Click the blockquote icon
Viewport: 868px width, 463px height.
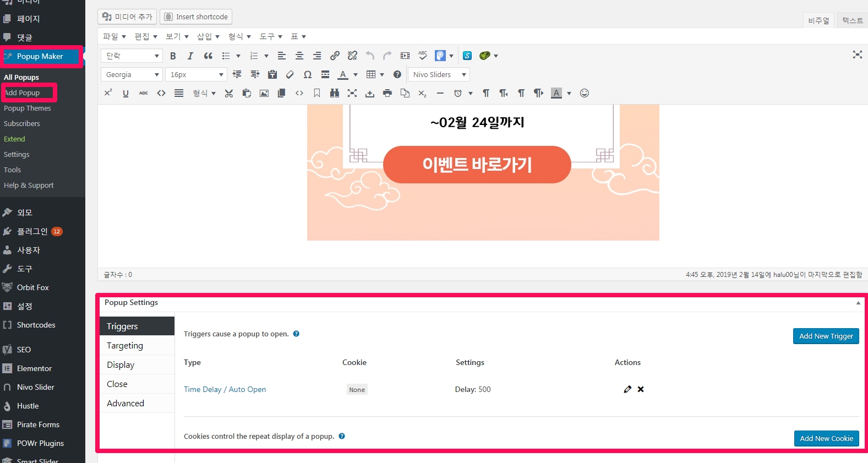208,56
